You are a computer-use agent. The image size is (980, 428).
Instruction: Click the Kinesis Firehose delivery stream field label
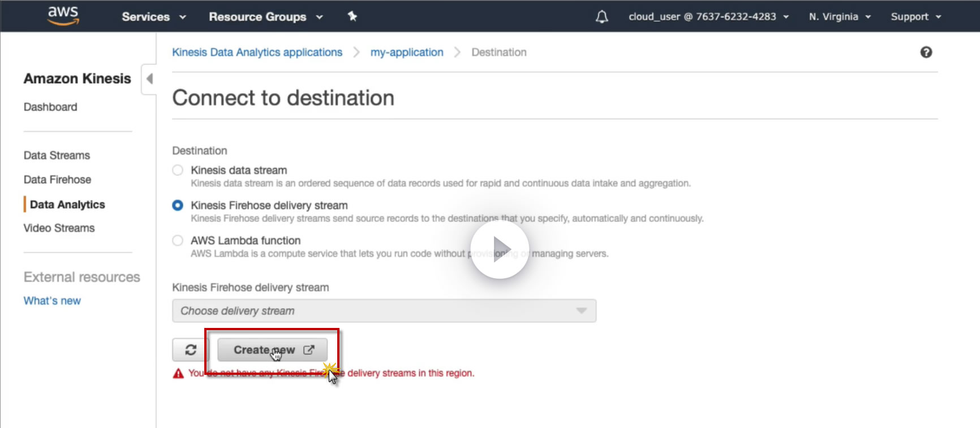(x=251, y=288)
